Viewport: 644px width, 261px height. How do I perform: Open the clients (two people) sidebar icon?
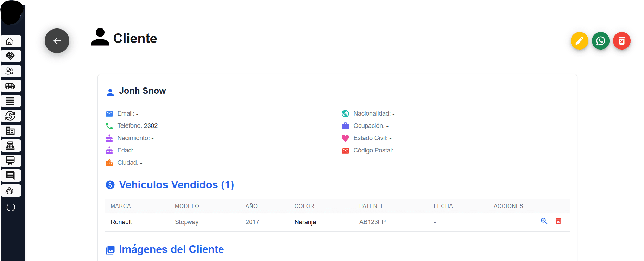point(11,71)
